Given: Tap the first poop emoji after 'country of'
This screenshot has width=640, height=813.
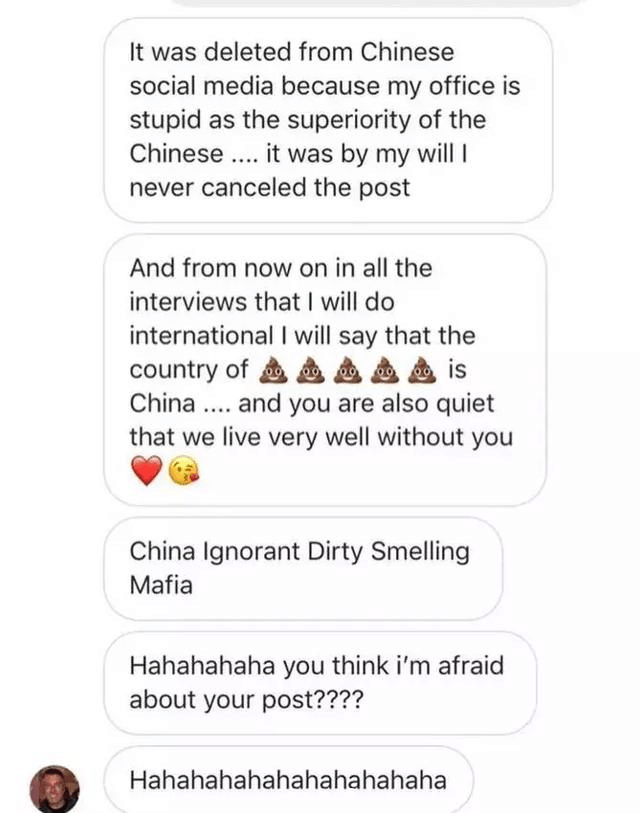Looking at the screenshot, I should (x=273, y=370).
